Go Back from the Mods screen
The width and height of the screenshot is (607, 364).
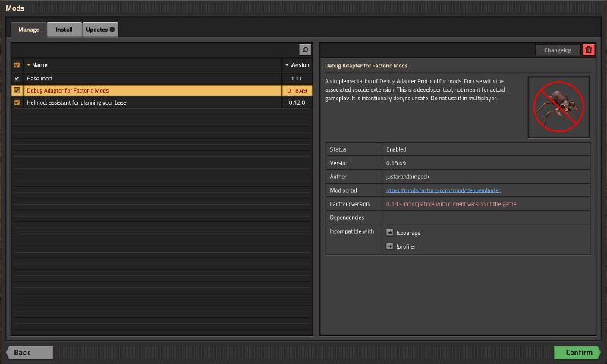29,353
